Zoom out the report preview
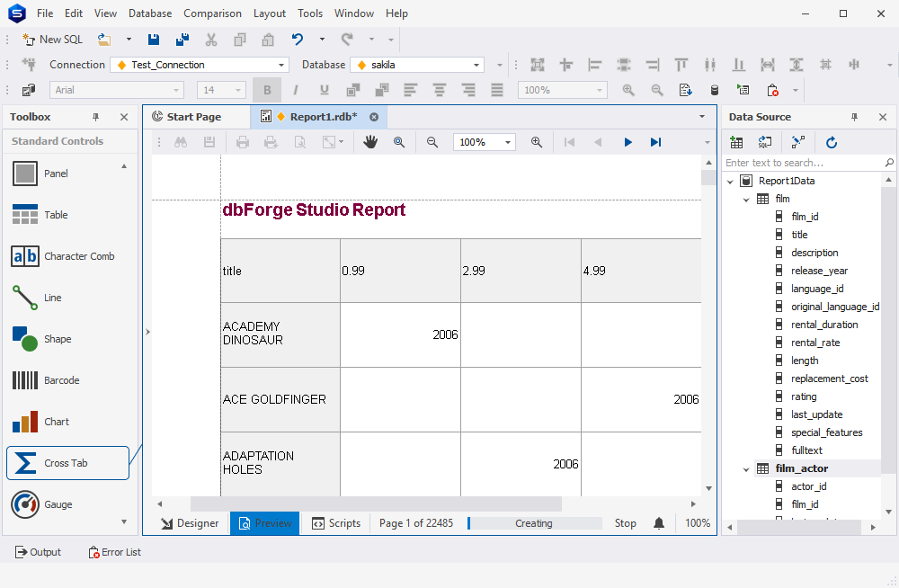Viewport: 899px width, 588px height. point(432,142)
